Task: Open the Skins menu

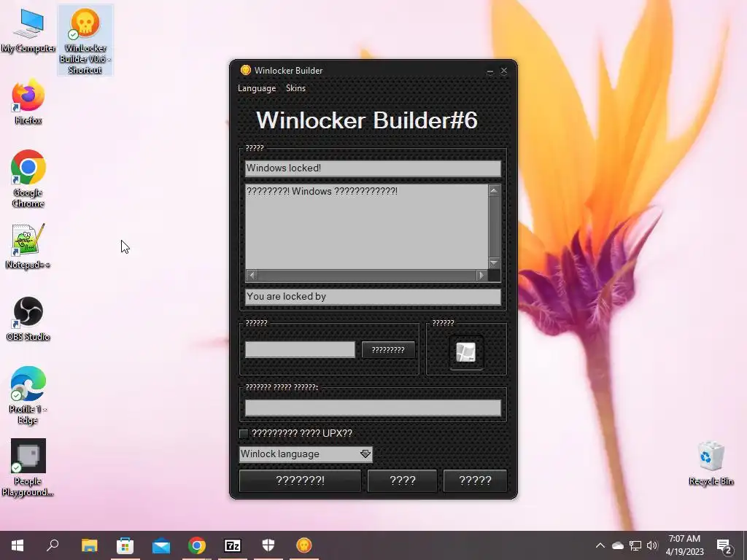Action: coord(295,88)
